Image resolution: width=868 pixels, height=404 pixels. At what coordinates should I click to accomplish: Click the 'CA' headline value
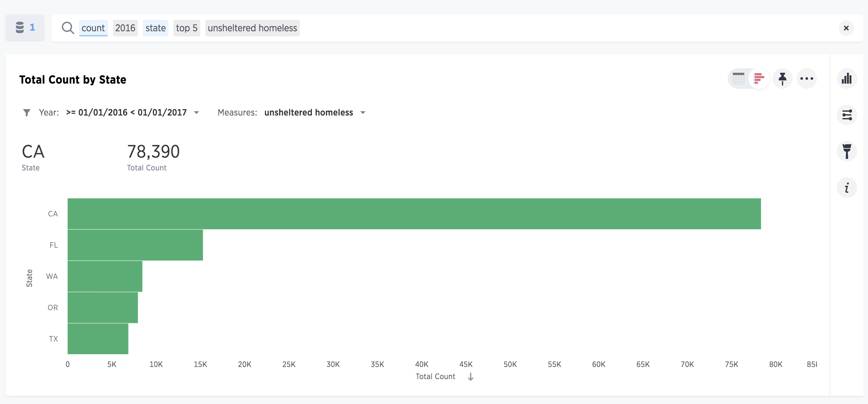[33, 151]
